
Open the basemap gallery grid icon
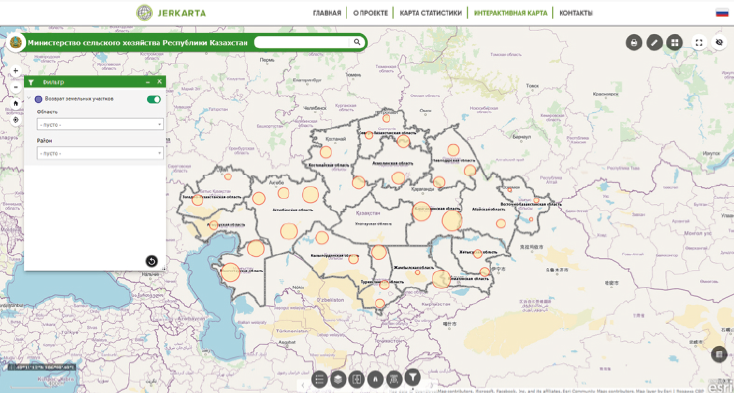(675, 43)
